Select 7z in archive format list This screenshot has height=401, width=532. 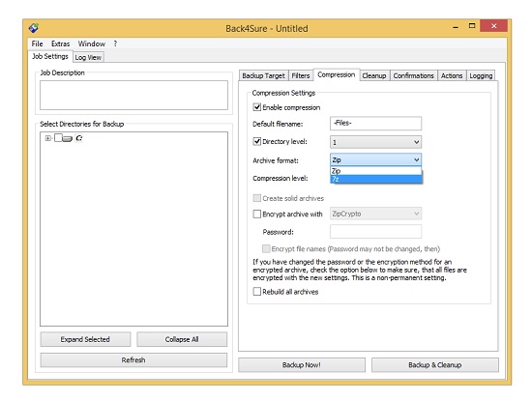point(375,179)
